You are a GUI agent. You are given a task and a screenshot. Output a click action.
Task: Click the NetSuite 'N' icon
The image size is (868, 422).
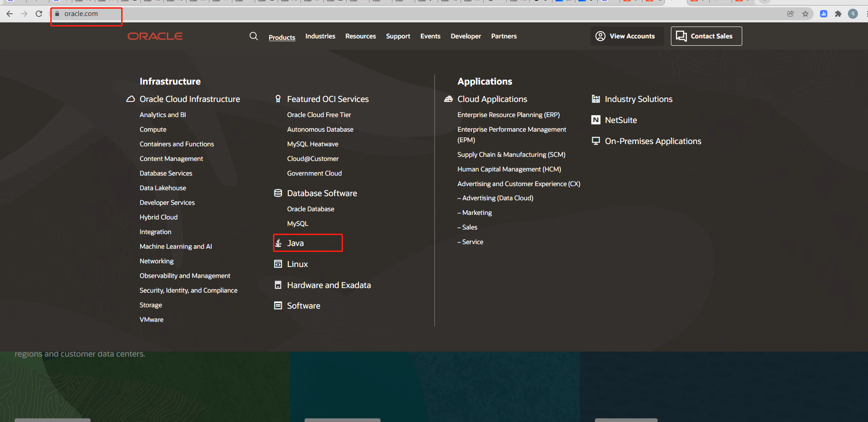pos(596,120)
